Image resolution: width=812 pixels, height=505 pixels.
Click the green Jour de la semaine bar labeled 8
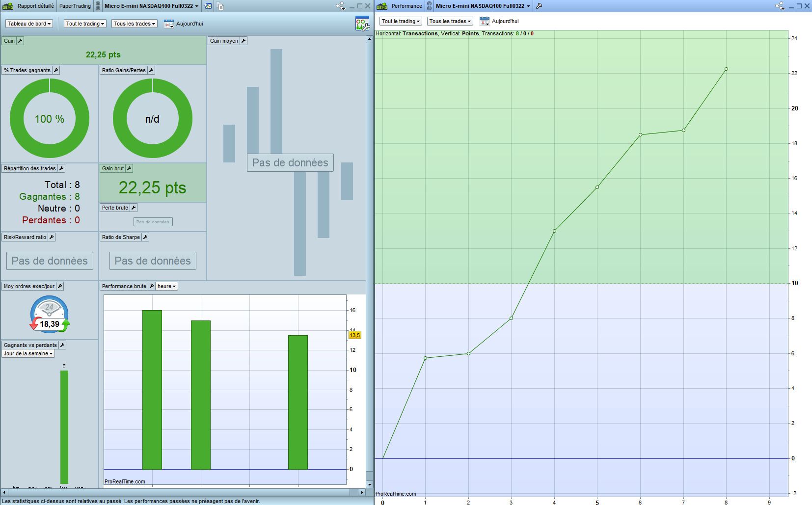click(x=64, y=427)
